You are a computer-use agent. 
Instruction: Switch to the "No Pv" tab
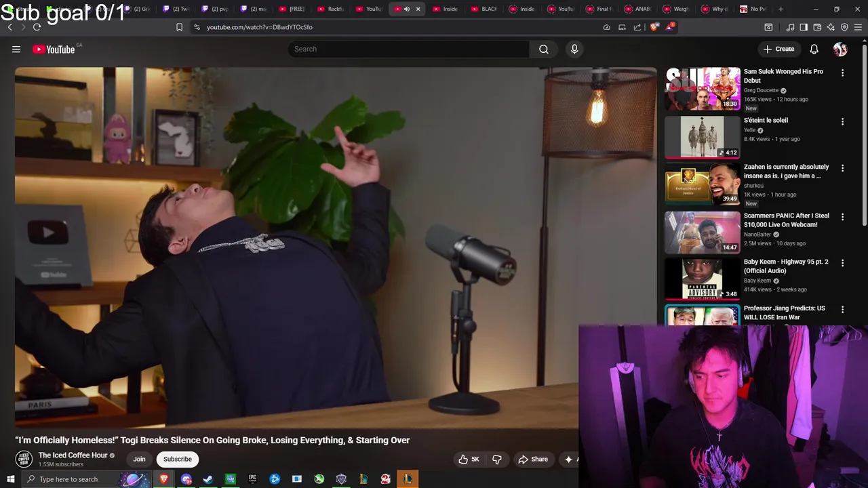pos(753,9)
